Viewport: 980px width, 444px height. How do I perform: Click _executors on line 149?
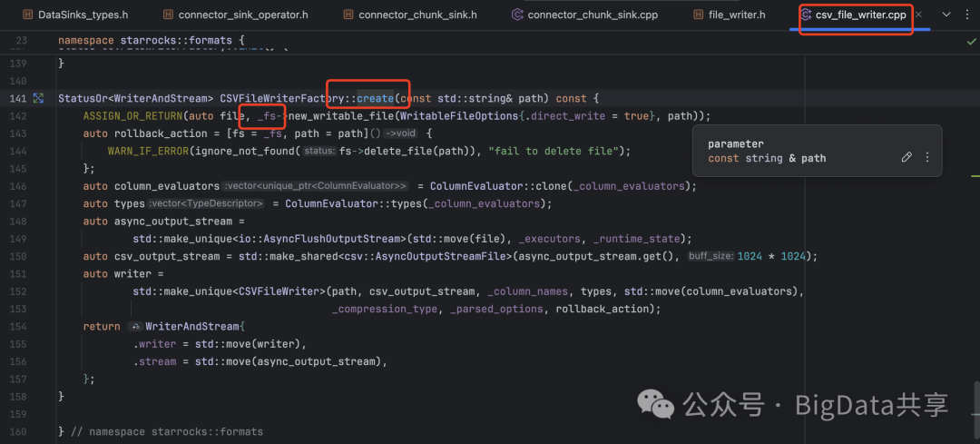(x=549, y=238)
